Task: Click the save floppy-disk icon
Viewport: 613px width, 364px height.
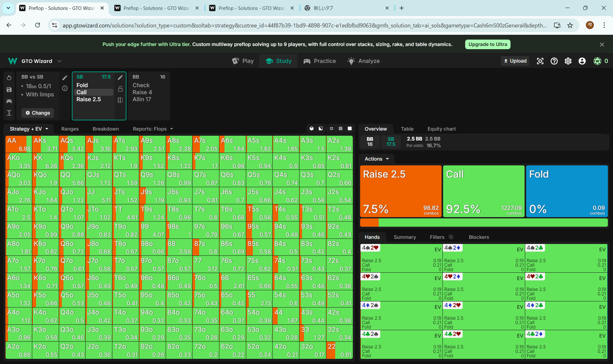Action: 9,90
